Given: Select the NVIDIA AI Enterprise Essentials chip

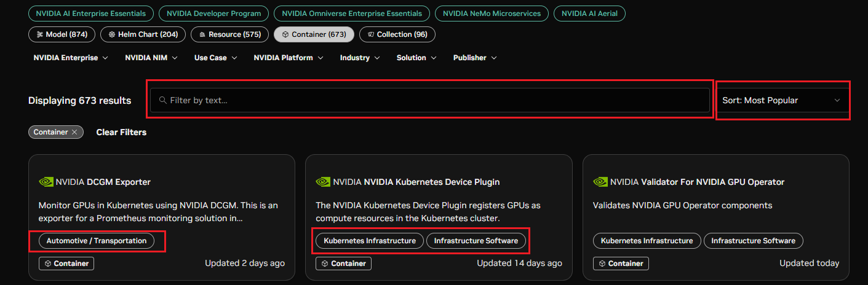Looking at the screenshot, I should [91, 13].
